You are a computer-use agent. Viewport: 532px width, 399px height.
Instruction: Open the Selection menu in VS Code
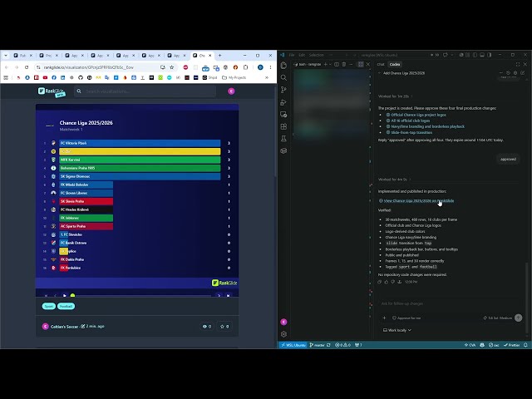(x=316, y=55)
